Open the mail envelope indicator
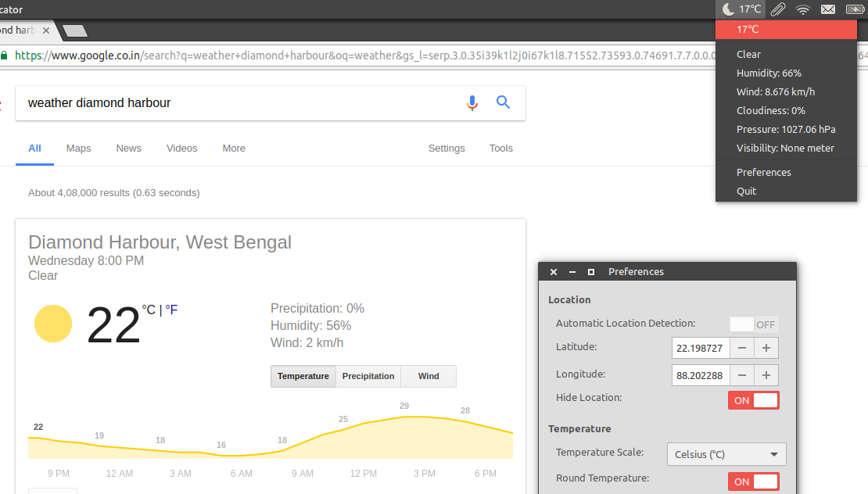This screenshot has height=494, width=868. 828,9
